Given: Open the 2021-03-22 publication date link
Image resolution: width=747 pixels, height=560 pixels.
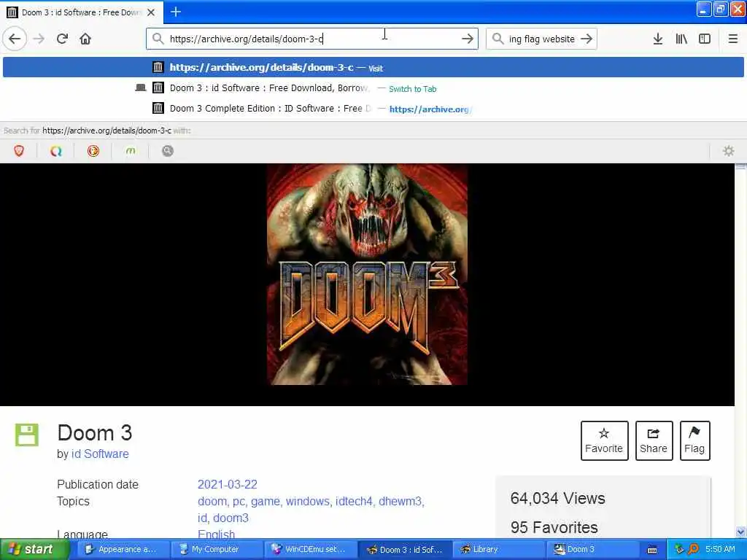Looking at the screenshot, I should coord(228,484).
